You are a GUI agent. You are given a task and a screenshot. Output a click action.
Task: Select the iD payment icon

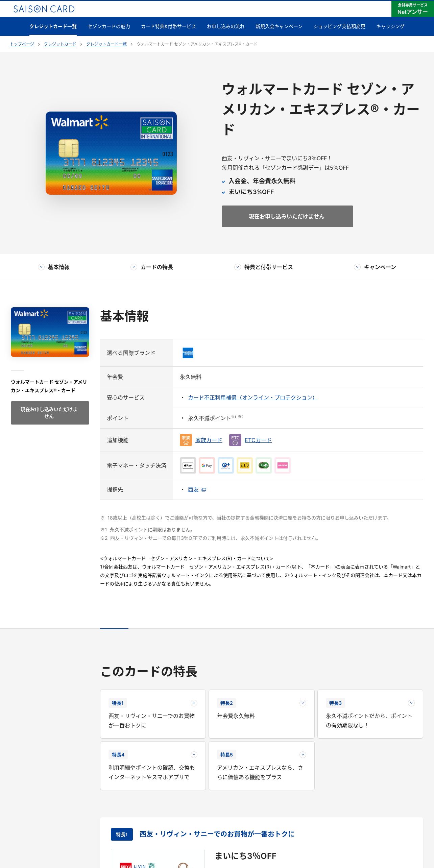tap(245, 465)
